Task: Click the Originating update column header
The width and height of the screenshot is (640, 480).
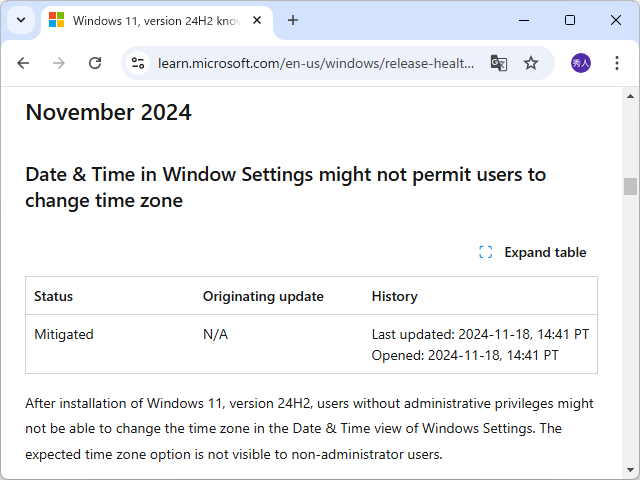Action: point(263,296)
